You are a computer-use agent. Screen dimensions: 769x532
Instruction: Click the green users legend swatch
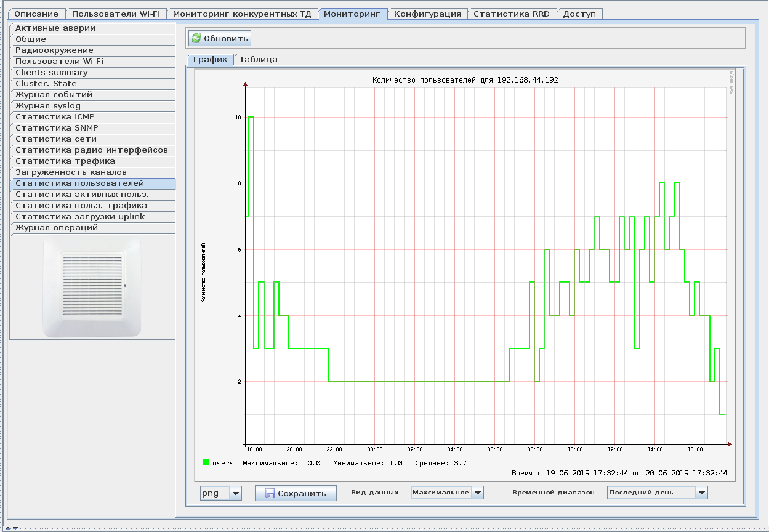206,462
